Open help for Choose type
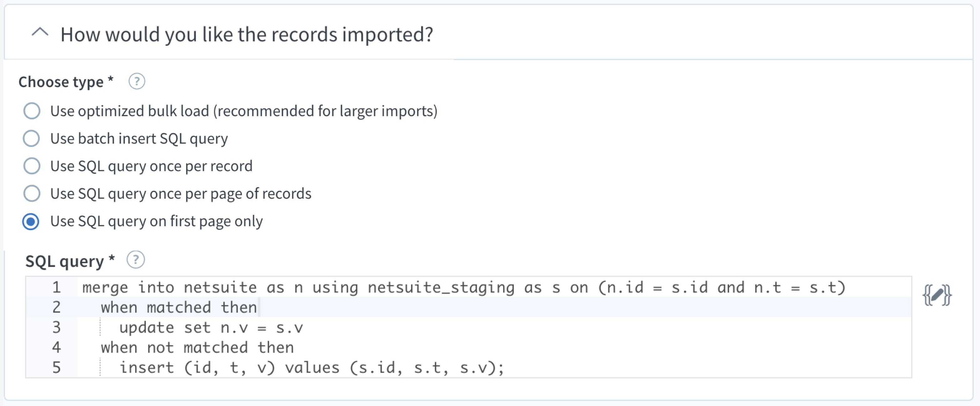This screenshot has width=980, height=406. click(x=136, y=81)
